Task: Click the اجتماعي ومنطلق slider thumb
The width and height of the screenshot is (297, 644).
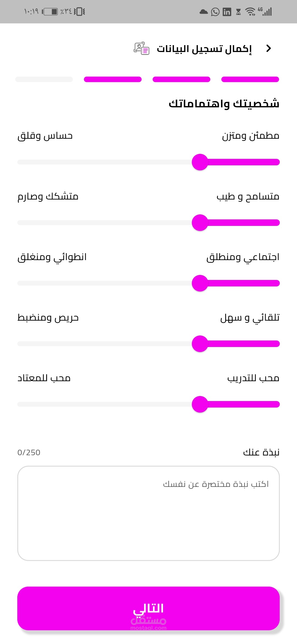Action: 200,283
